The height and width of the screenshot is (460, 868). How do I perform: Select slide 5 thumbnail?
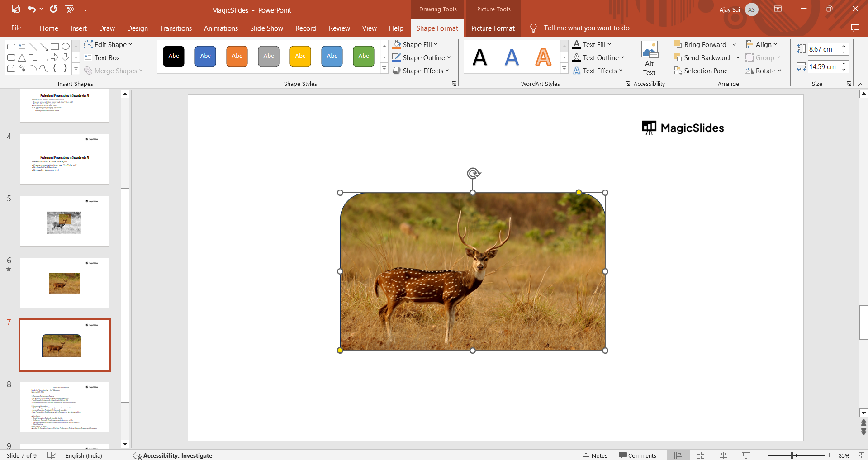coord(65,221)
